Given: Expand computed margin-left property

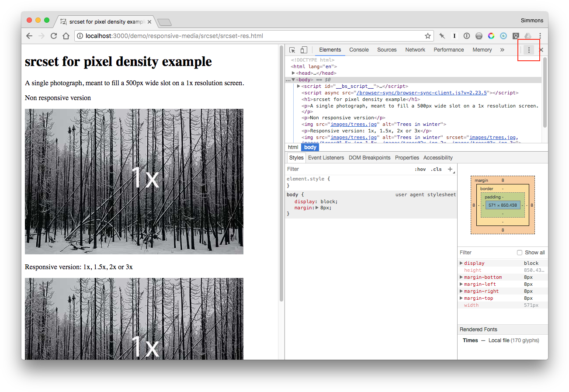Looking at the screenshot, I should (461, 284).
